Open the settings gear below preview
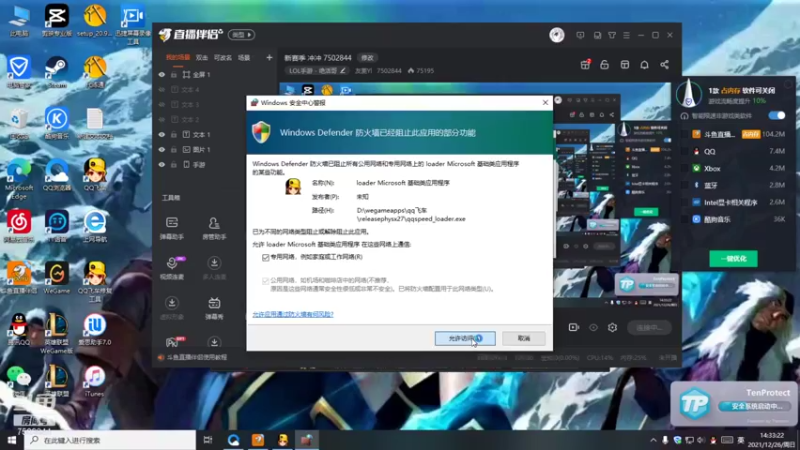 pos(612,327)
